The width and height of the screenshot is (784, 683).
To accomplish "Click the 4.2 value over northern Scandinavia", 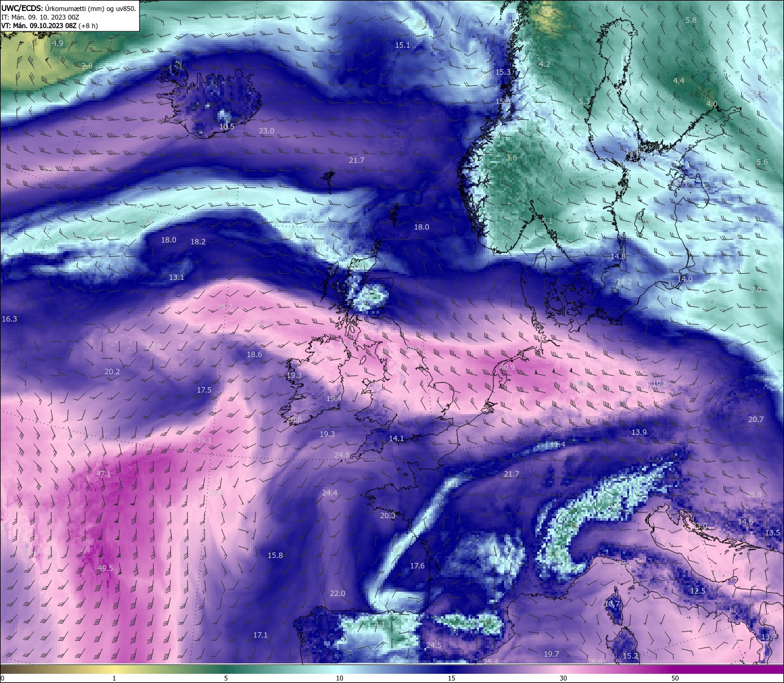I will (545, 64).
